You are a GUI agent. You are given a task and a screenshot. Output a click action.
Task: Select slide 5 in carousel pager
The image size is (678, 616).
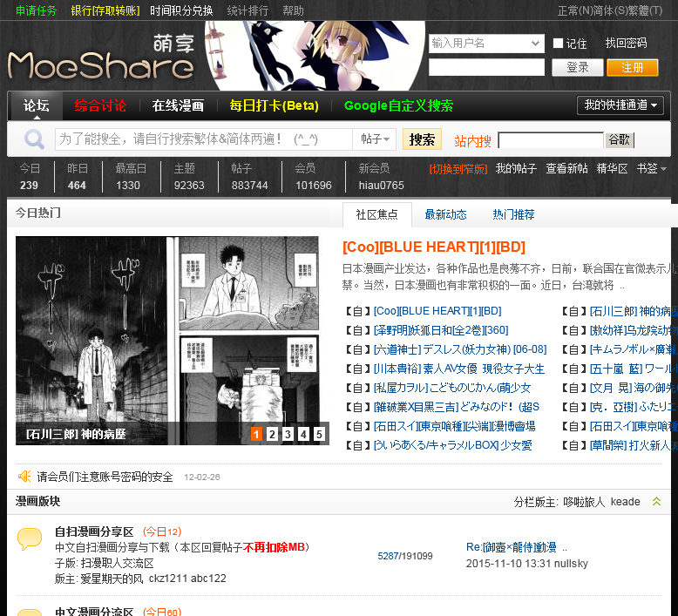click(319, 434)
